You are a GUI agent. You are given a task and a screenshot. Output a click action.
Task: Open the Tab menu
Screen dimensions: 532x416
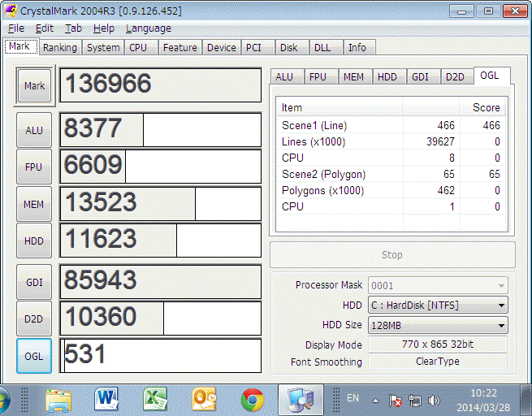[73, 28]
